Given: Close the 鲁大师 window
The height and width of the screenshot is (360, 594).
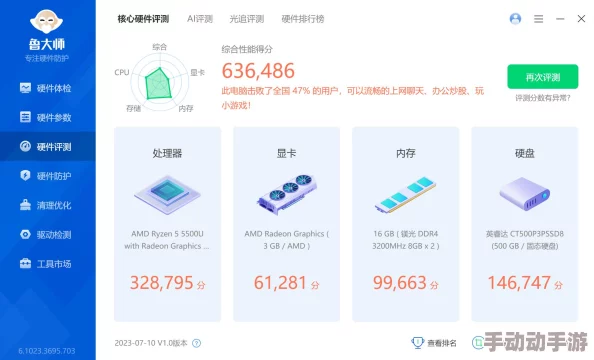Looking at the screenshot, I should [x=581, y=19].
